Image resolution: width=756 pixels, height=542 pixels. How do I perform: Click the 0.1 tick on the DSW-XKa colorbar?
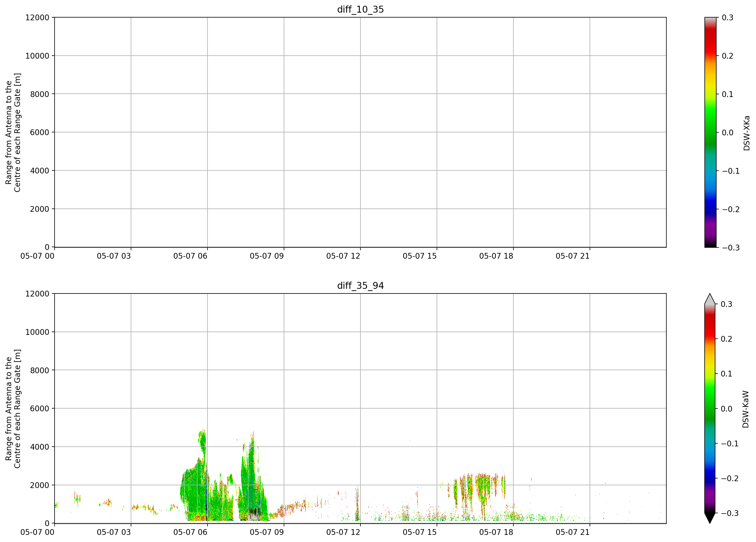click(728, 94)
